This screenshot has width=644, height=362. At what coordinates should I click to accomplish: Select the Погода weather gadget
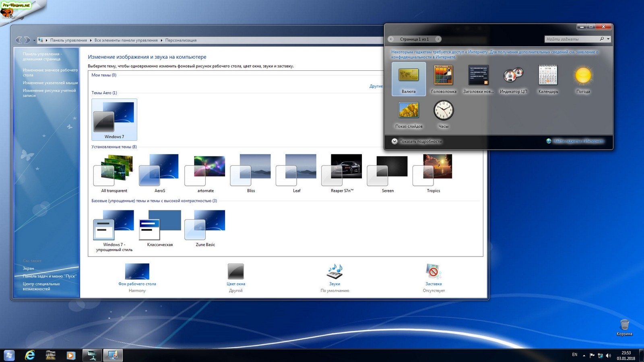(x=583, y=79)
